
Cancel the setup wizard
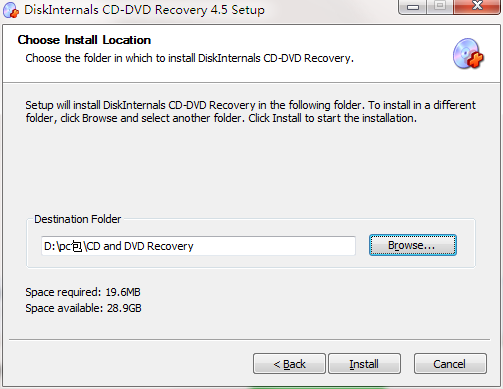point(450,364)
